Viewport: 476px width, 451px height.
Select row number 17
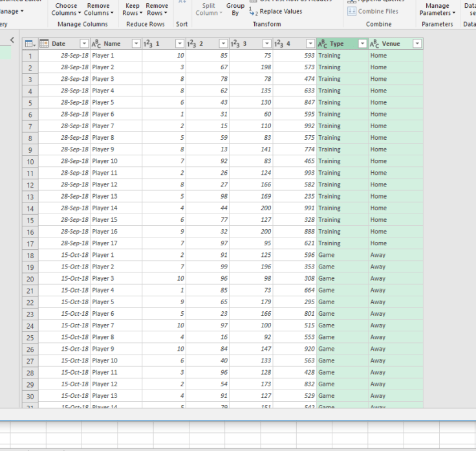(x=29, y=244)
